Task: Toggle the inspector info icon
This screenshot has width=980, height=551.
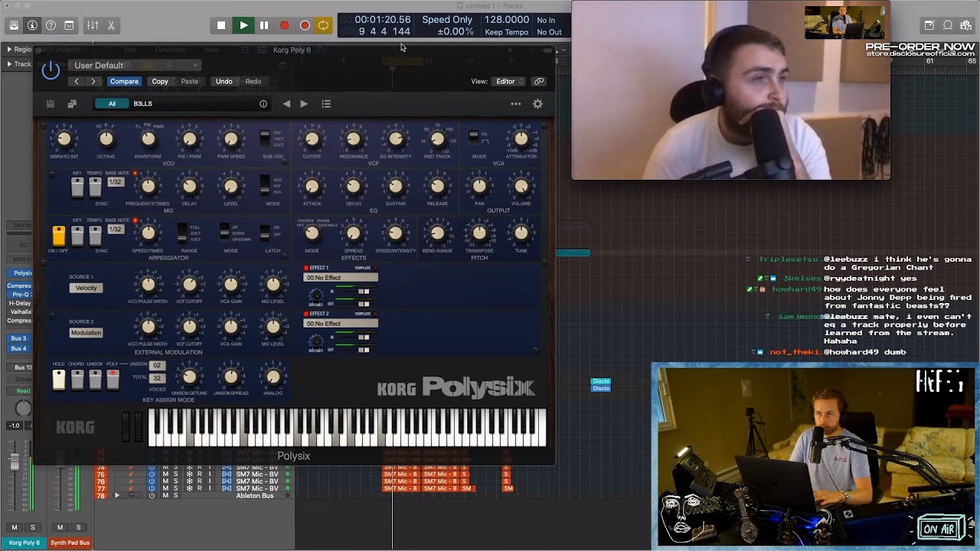Action: [32, 25]
